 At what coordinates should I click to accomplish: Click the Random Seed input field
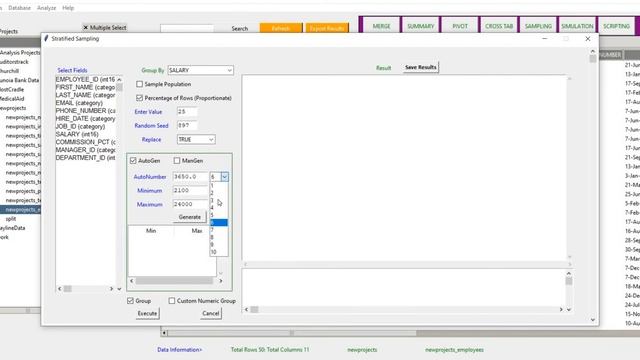(x=187, y=125)
